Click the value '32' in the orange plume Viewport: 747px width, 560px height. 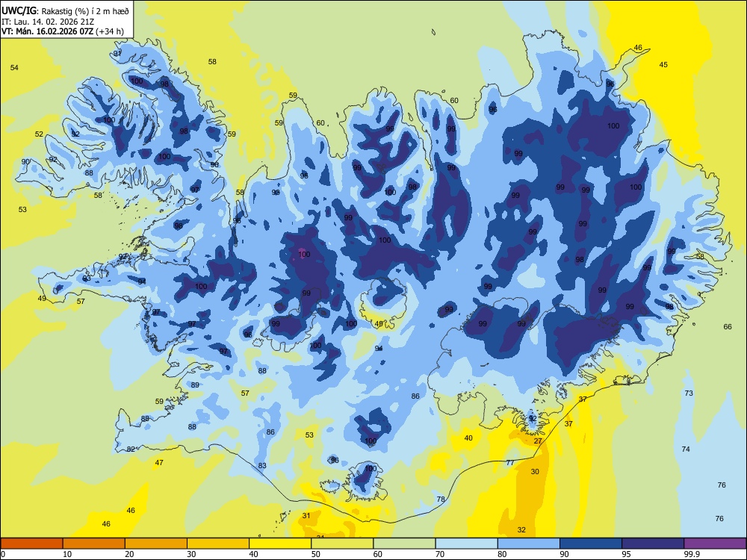(521, 530)
